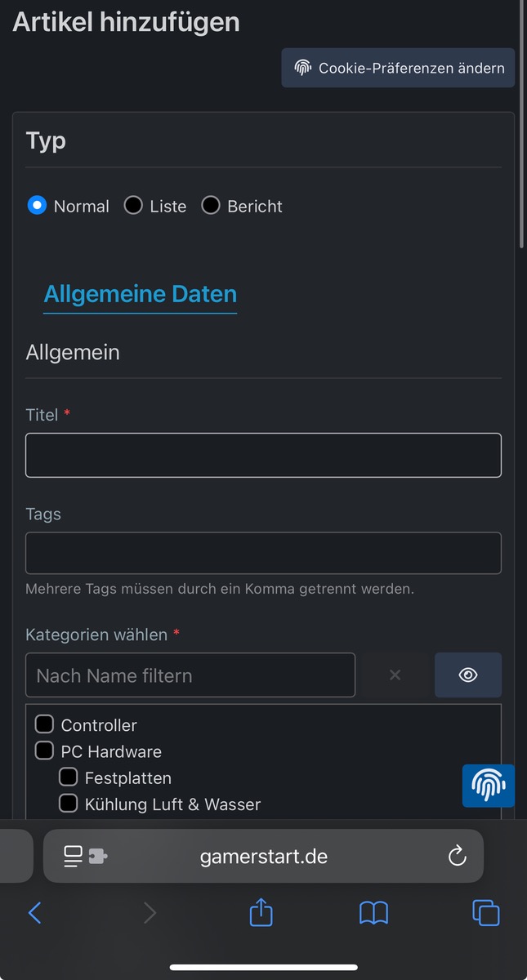
Task: Focus the Titel text field
Action: [263, 455]
